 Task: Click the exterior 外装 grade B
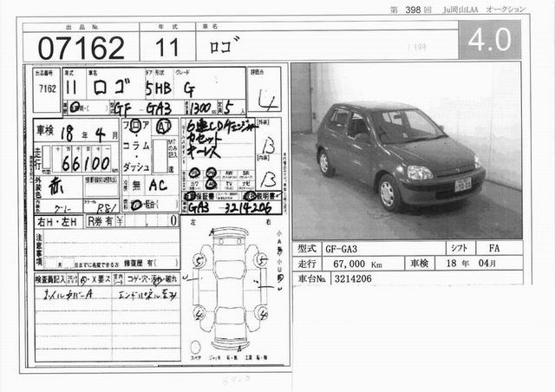pyautogui.click(x=269, y=145)
